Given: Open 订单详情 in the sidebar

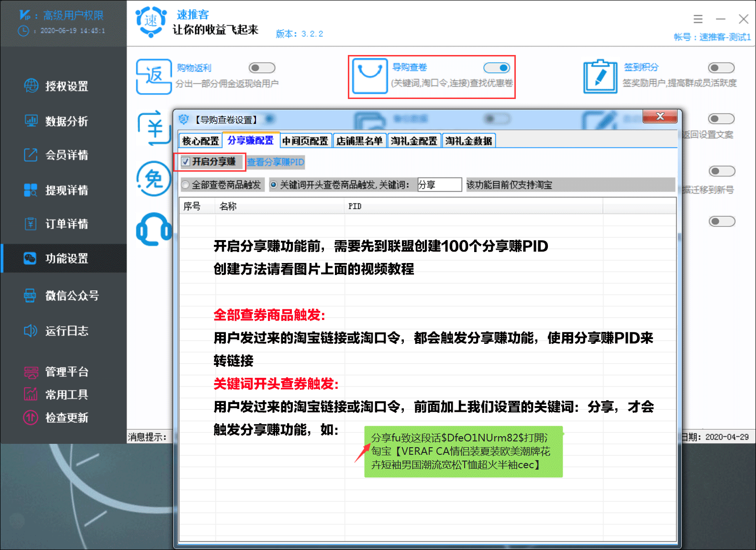Looking at the screenshot, I should click(67, 224).
